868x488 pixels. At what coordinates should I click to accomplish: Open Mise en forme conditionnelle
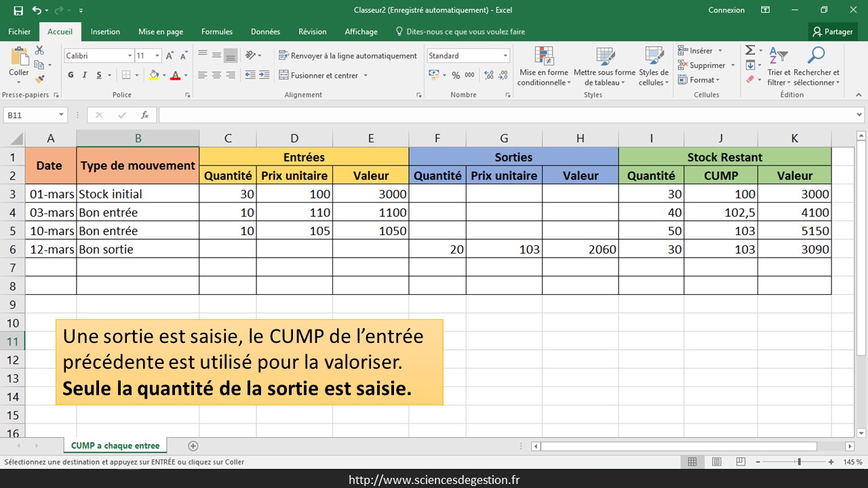[544, 68]
